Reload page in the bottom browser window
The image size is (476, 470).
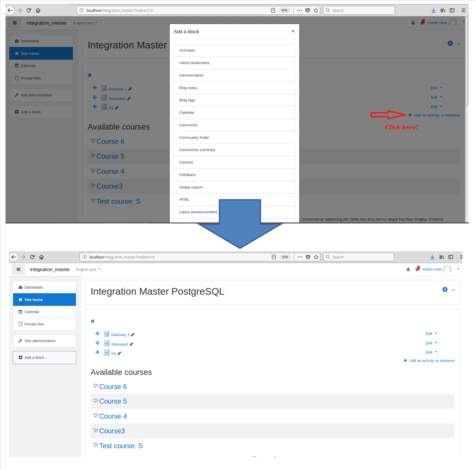coord(32,257)
